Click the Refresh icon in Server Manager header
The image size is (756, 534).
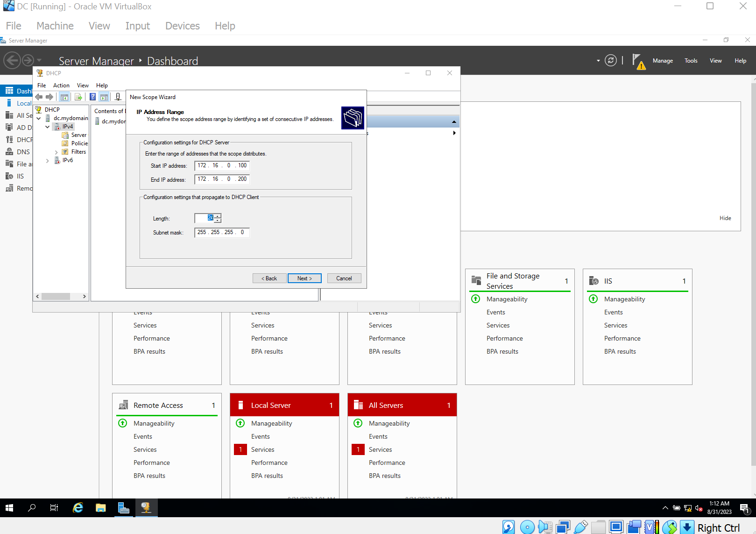[611, 60]
